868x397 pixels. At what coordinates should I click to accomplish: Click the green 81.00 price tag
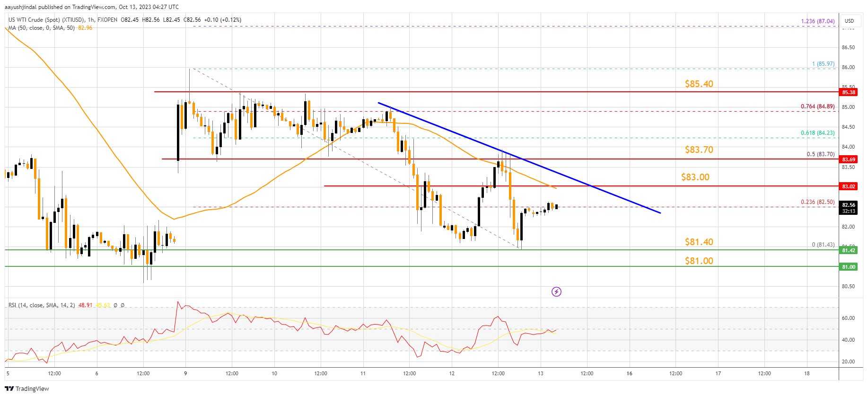coord(849,267)
